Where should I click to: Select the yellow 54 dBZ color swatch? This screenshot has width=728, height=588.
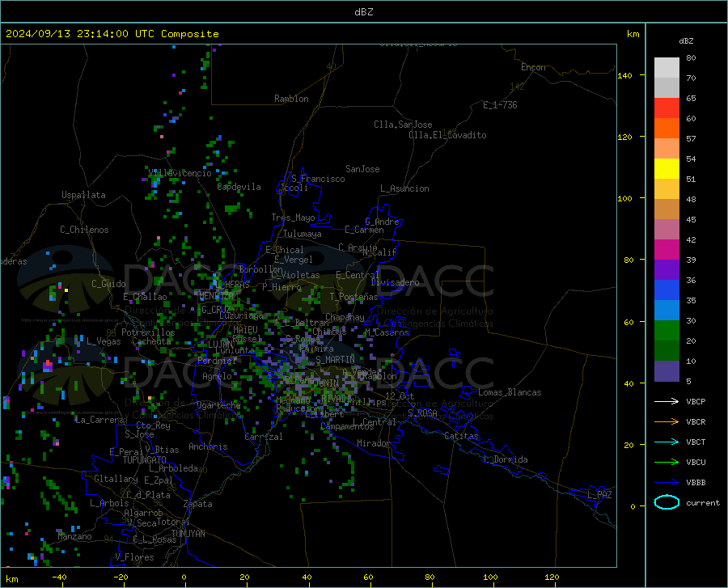[x=667, y=168]
